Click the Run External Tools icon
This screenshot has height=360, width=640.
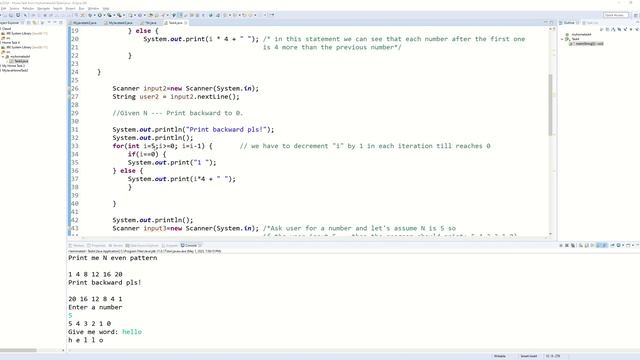119,15
